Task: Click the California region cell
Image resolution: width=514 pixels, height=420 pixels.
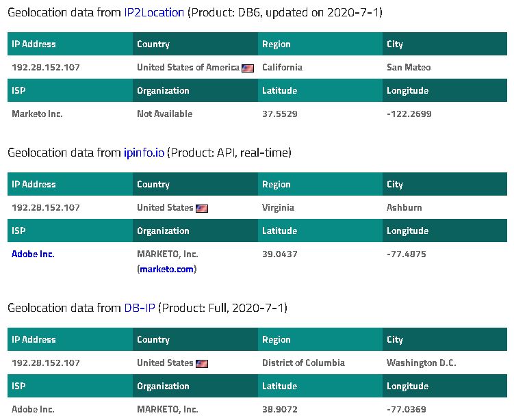Action: [x=282, y=68]
